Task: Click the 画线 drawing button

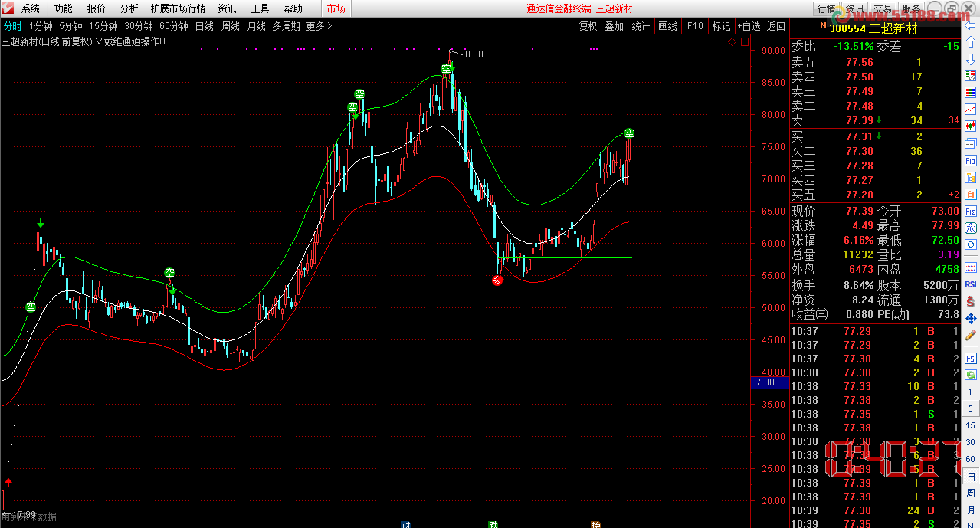Action: 668,26
